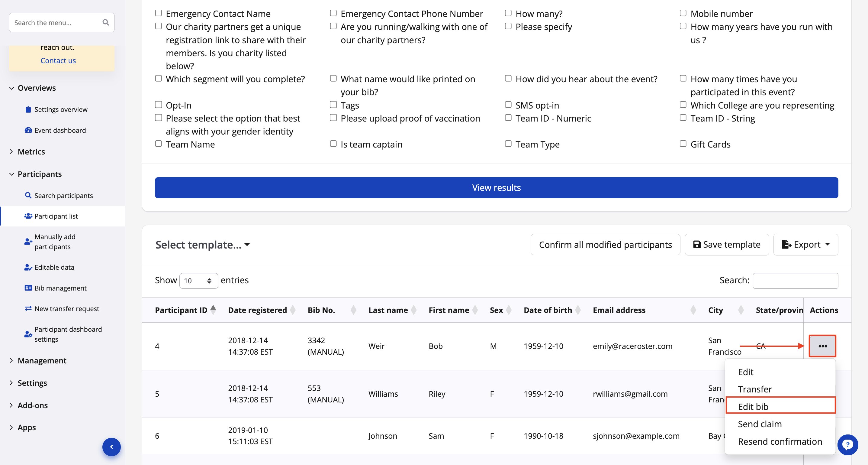Choose Edit bib from the context menu

point(754,406)
